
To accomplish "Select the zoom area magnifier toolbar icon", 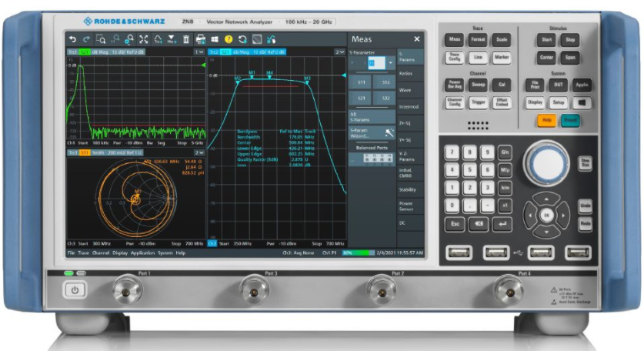I will click(x=101, y=39).
